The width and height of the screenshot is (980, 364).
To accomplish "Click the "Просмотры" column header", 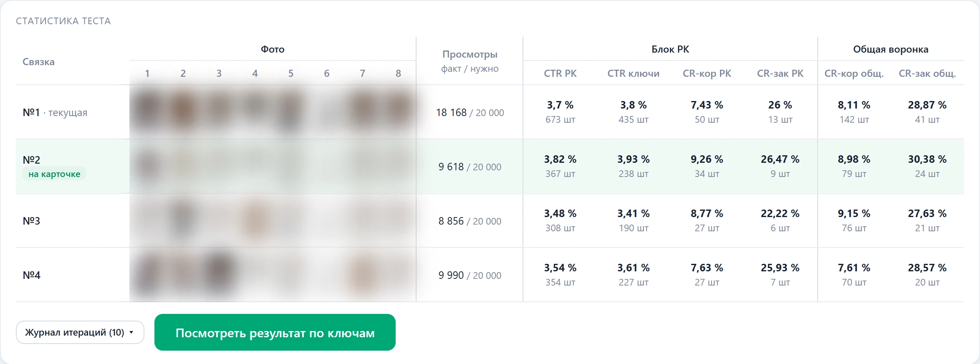I will coord(470,54).
